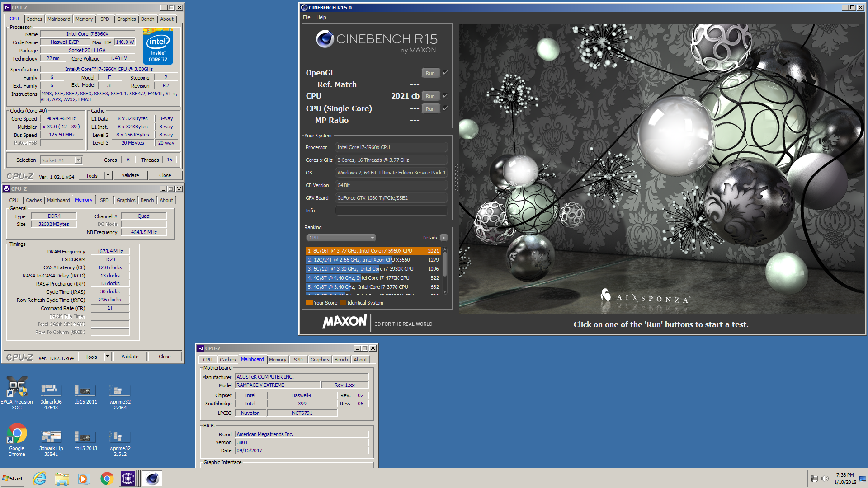The image size is (868, 488).
Task: Switch to Mainboard tab in top CPU-Z
Action: [59, 19]
